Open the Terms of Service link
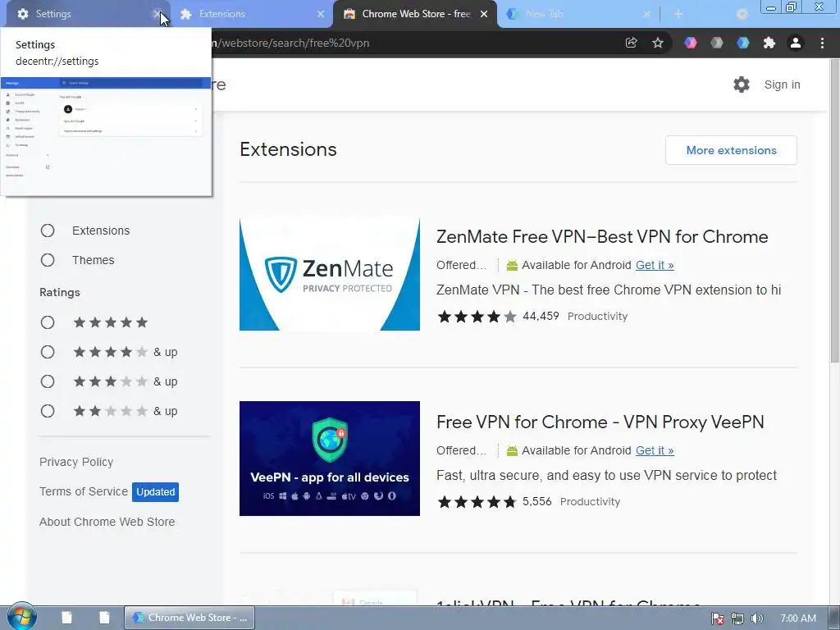The height and width of the screenshot is (630, 840). [84, 491]
